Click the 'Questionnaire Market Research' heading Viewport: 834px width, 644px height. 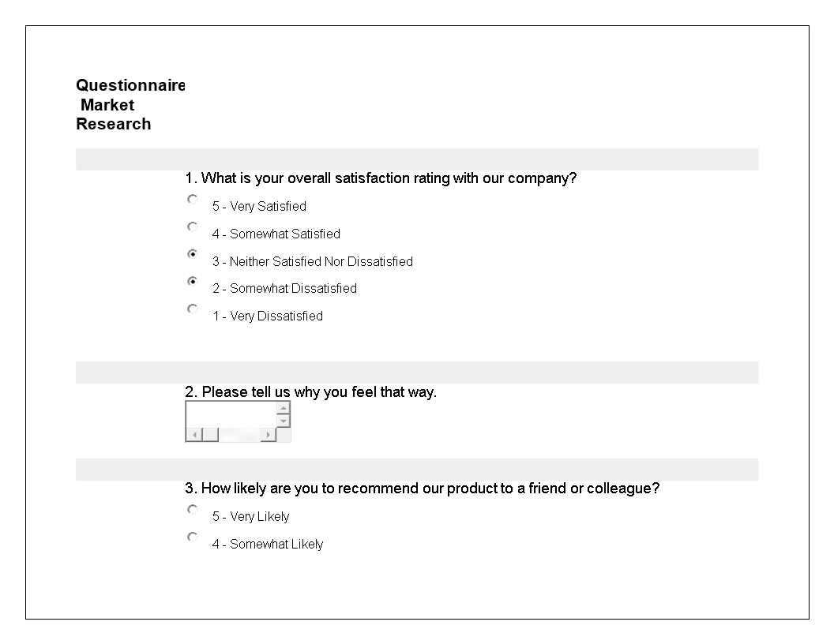[x=130, y=105]
